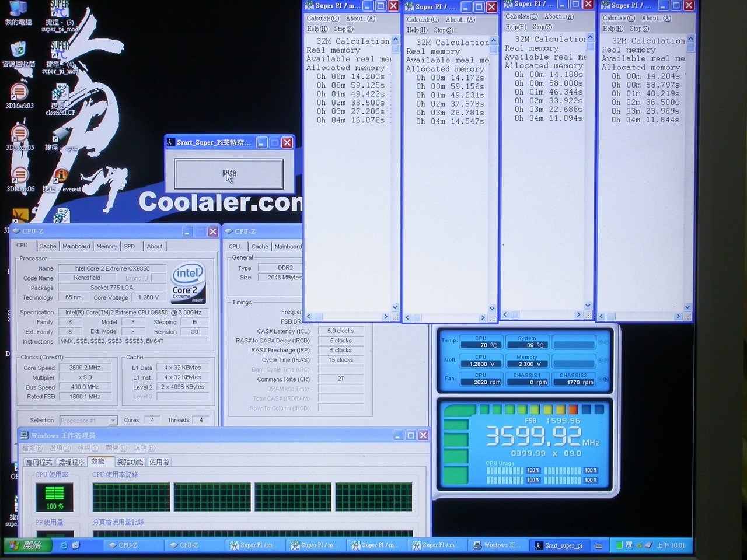Open Mainboard tab in CPU-Z timings window

[x=288, y=247]
